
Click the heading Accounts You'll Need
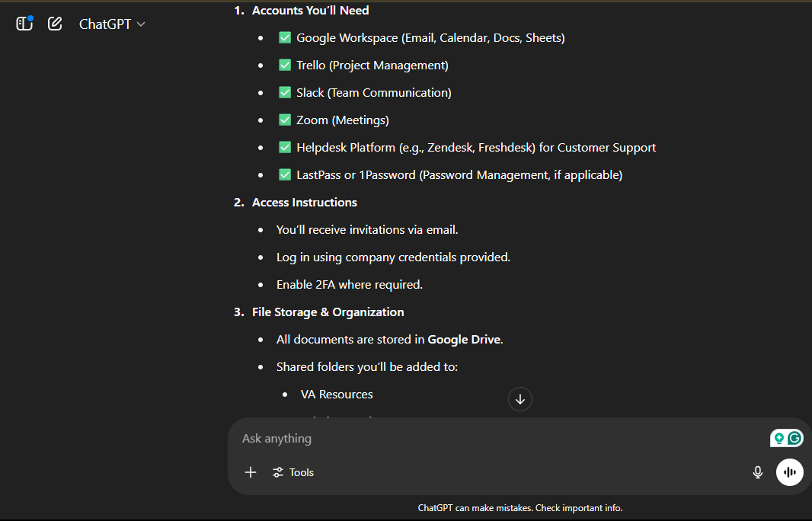[310, 11]
